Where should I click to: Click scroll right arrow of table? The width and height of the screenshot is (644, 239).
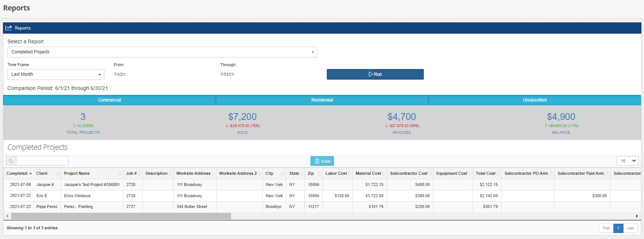(x=637, y=216)
